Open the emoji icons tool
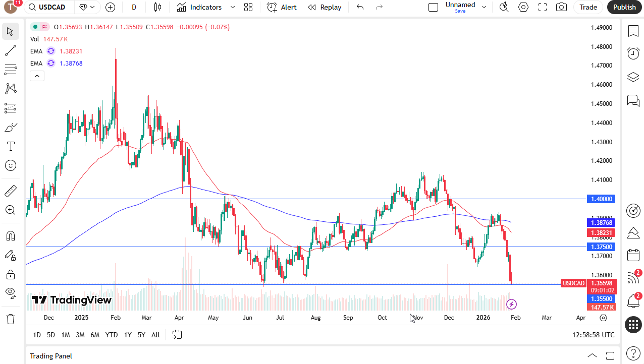This screenshot has width=644, height=364. point(10,165)
